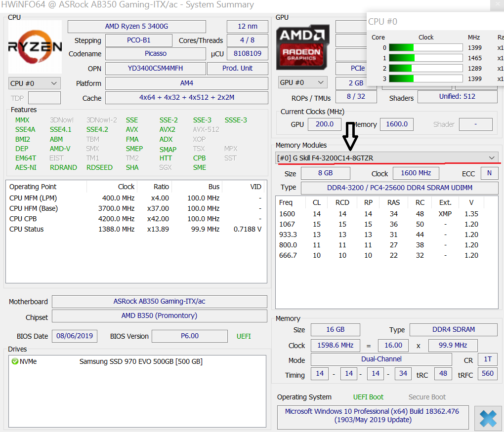The width and height of the screenshot is (504, 432).
Task: Click the memory clock 1598.6 MHz value
Action: pos(335,345)
